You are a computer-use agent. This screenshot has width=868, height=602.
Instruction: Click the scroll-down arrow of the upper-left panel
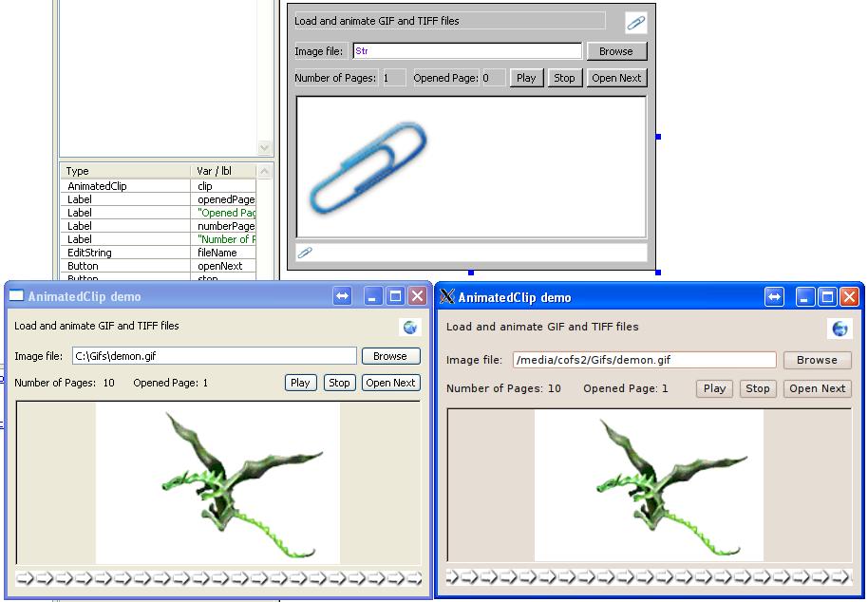(265, 148)
